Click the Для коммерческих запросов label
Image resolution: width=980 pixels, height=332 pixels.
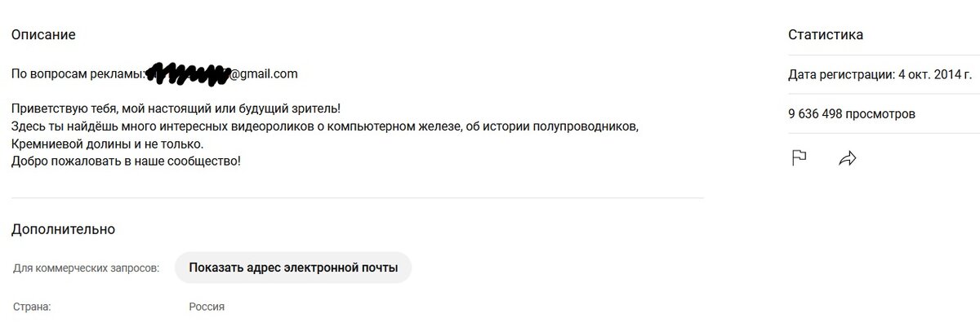point(87,268)
